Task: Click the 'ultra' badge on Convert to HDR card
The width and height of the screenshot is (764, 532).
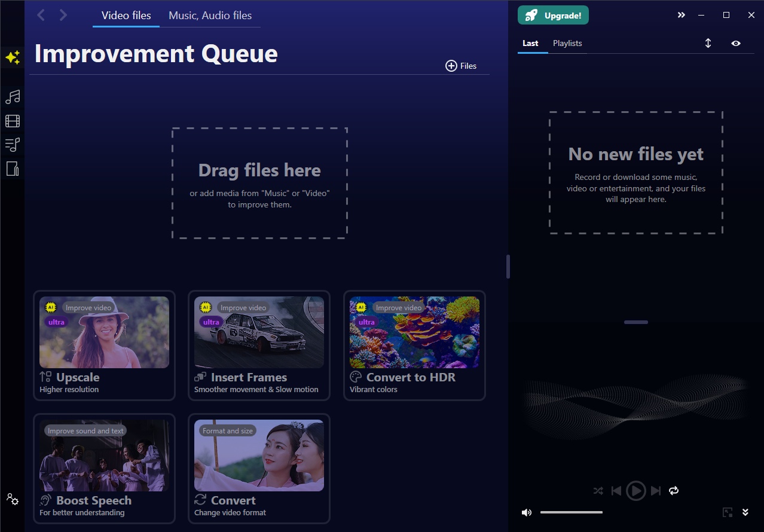Action: pyautogui.click(x=366, y=322)
